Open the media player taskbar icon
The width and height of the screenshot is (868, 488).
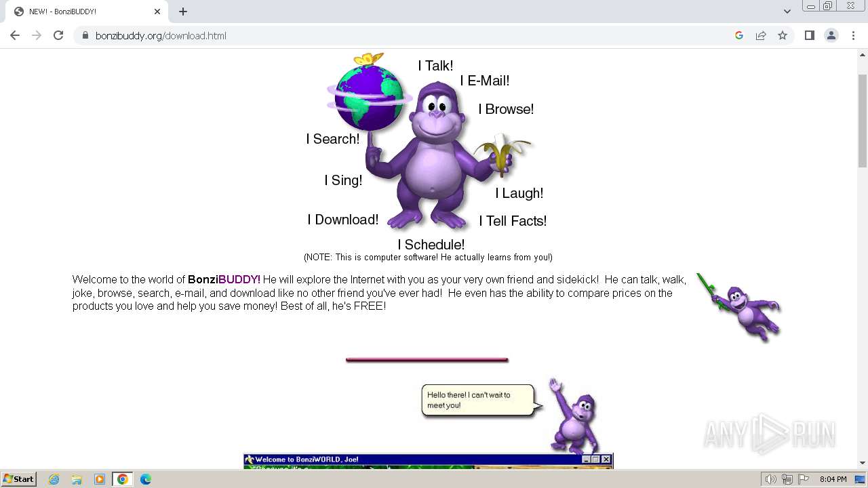tap(100, 479)
